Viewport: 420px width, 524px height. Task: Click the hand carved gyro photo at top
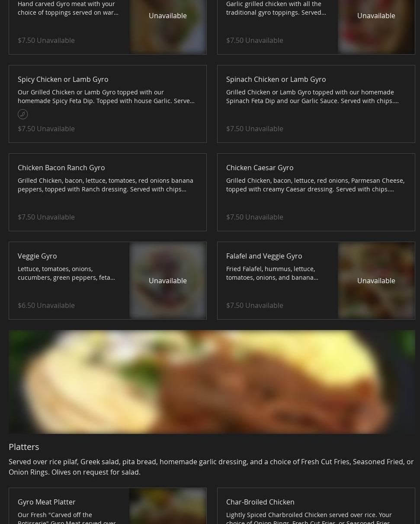tap(168, 26)
